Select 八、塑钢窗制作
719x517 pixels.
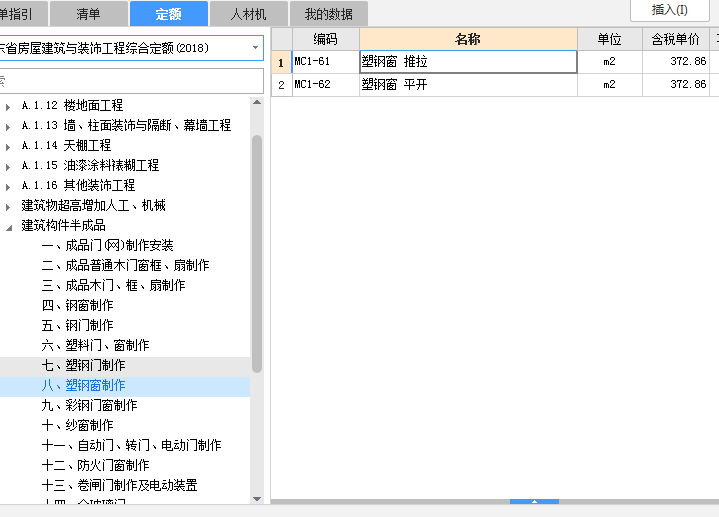[x=83, y=385]
